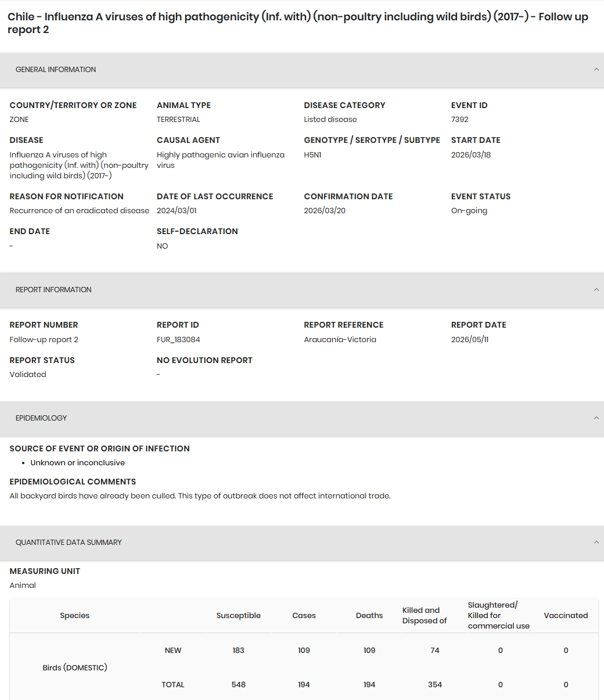Select the Listed disease category value
604x700 pixels.
pos(330,120)
